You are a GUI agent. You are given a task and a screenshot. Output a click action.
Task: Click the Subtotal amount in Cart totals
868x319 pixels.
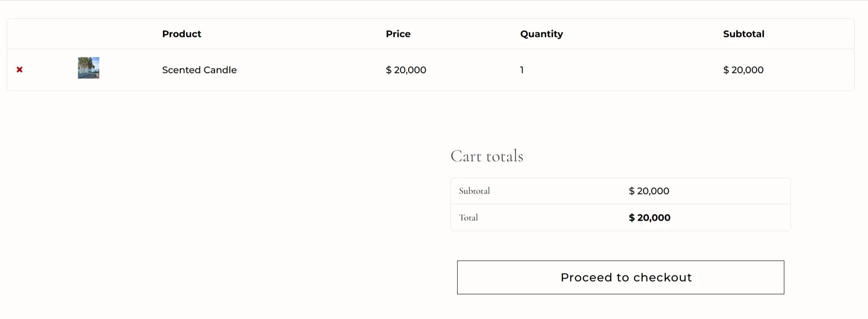point(649,191)
